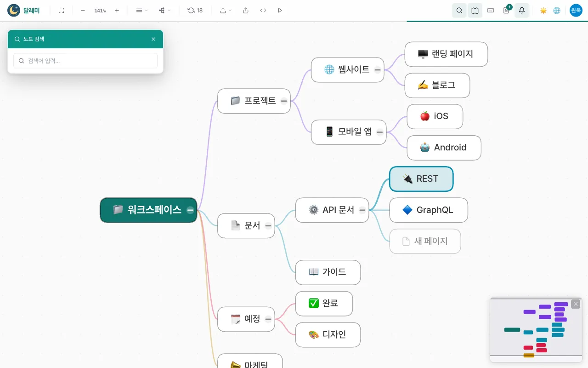Screen dimensions: 588x368
Task: Close the minimap overview panel
Action: tap(576, 304)
